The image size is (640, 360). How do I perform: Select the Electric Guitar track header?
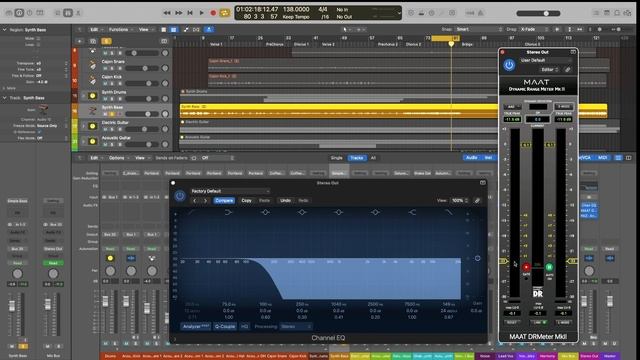[121, 126]
